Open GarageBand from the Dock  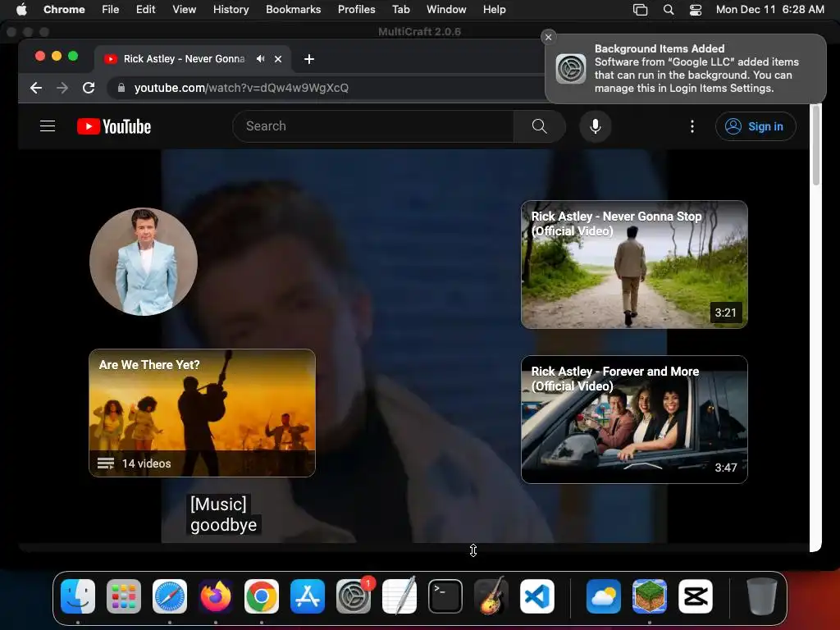[491, 596]
